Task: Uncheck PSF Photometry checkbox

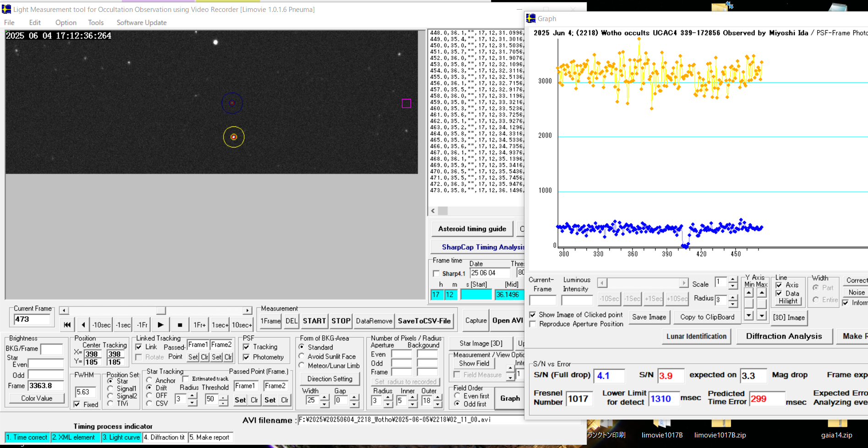Action: point(246,357)
